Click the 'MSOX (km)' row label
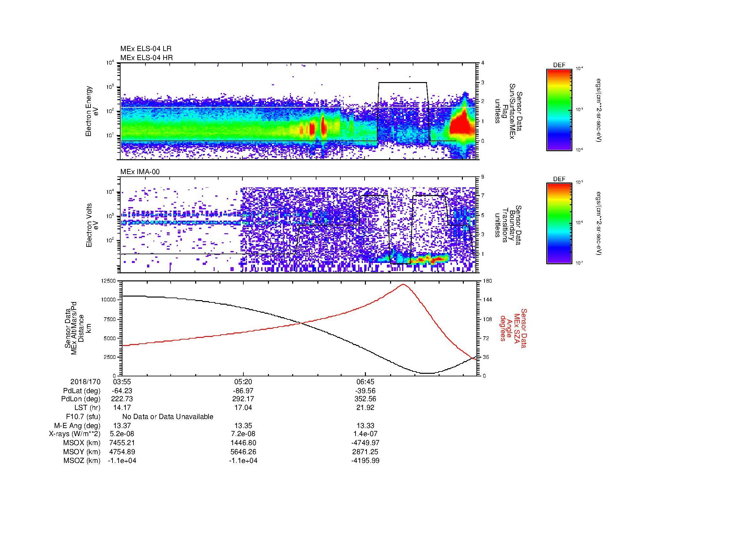 (x=82, y=443)
